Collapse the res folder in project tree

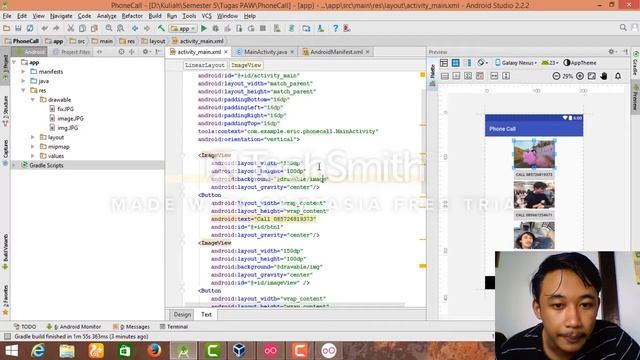point(23,90)
